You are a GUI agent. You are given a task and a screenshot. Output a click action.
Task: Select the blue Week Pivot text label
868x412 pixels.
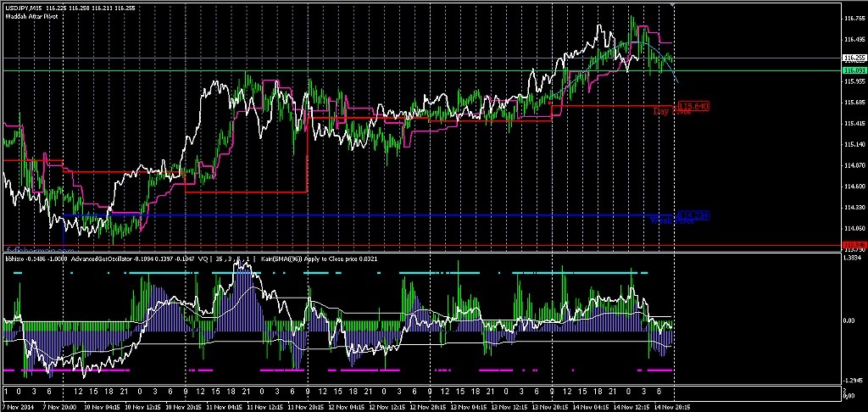click(x=672, y=221)
